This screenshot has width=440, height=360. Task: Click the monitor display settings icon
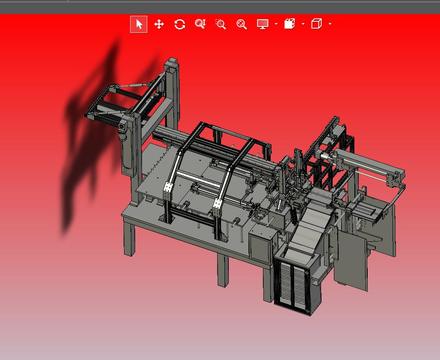(263, 24)
